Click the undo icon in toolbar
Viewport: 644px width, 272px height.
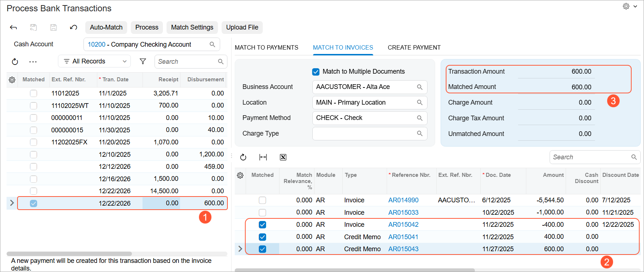[x=73, y=27]
